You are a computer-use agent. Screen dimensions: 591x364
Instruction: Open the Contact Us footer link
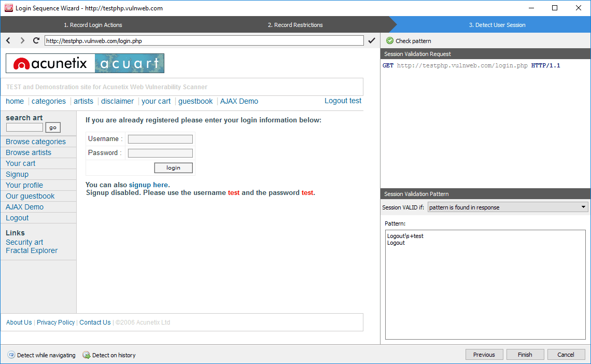[95, 322]
